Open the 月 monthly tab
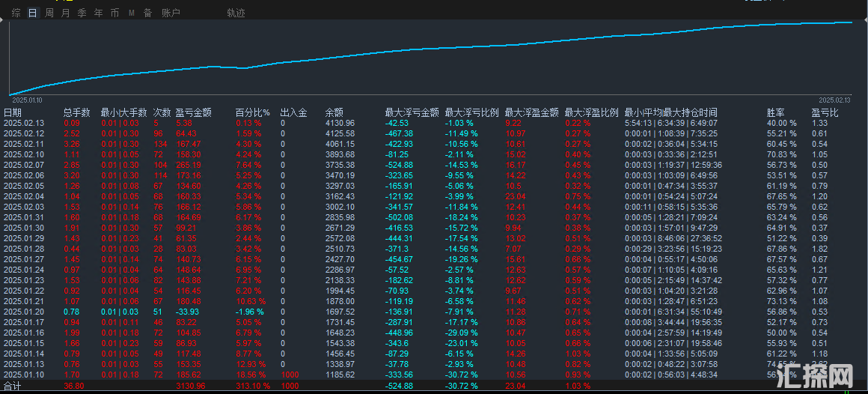 click(x=66, y=13)
